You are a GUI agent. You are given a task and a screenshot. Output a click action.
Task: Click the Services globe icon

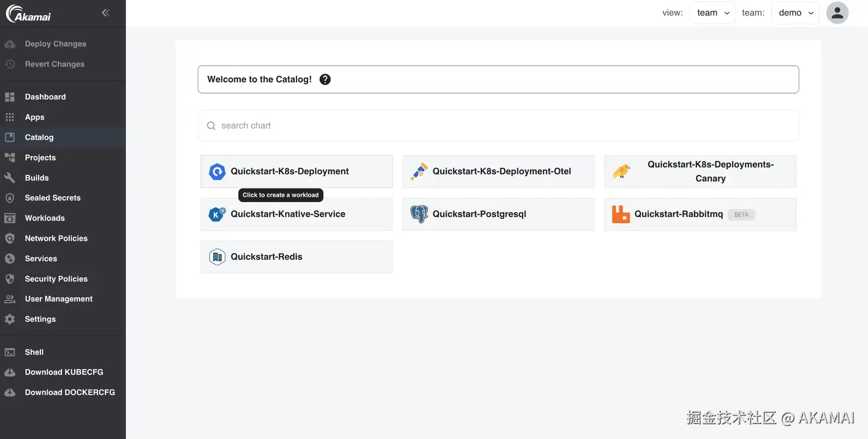pyautogui.click(x=10, y=259)
